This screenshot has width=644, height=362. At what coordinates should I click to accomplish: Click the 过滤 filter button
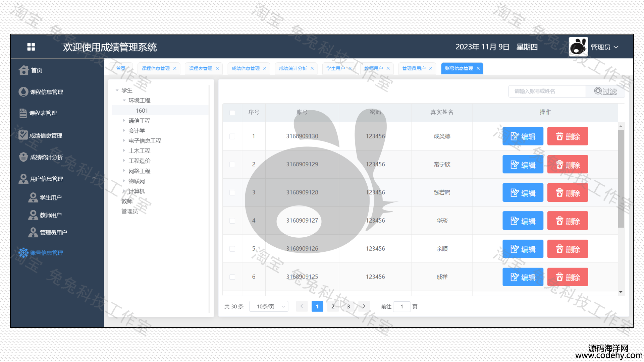(x=605, y=91)
